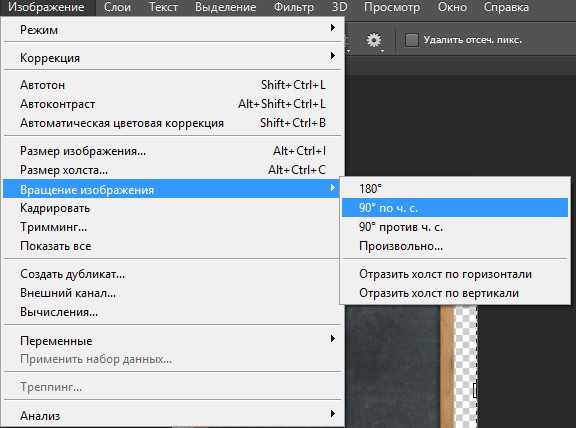Expand the Коррекция submenu
Image resolution: width=576 pixels, height=428 pixels.
tap(174, 58)
